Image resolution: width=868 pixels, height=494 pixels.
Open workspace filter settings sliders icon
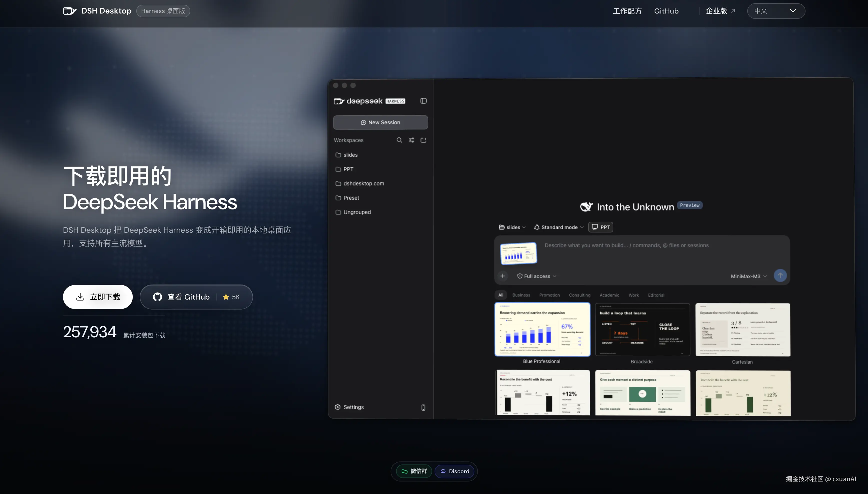411,140
